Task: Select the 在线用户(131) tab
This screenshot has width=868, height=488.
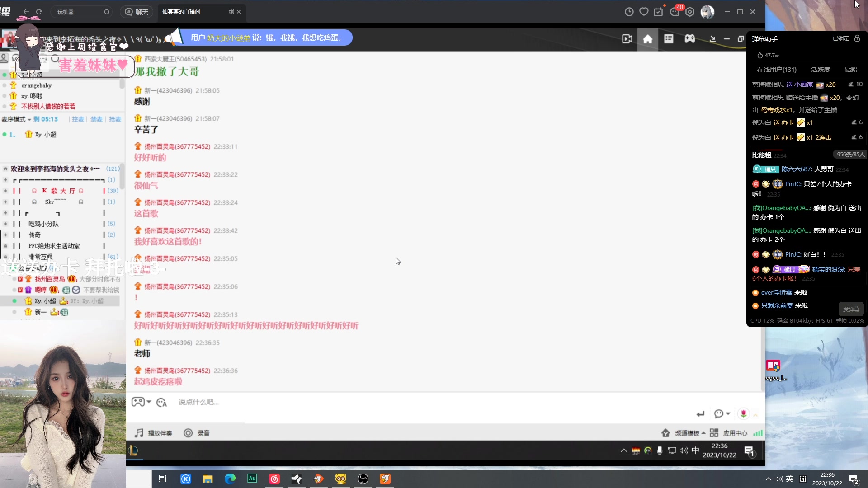Action: [x=776, y=70]
